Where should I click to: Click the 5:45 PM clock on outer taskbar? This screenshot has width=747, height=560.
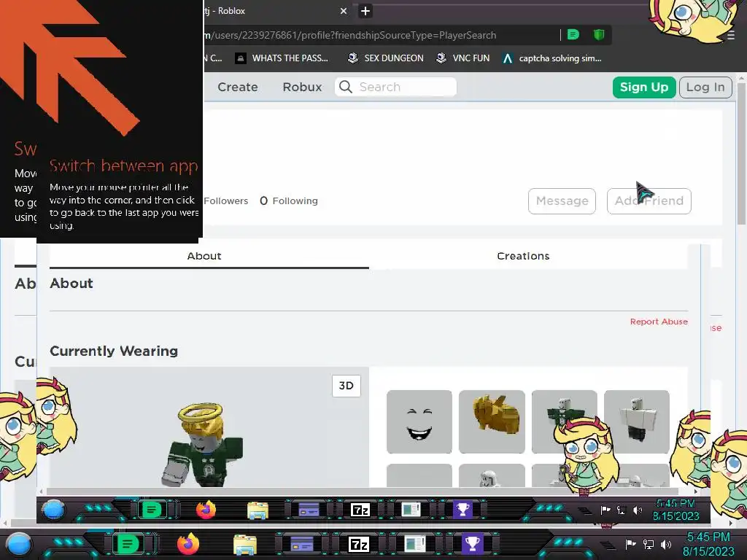(708, 544)
